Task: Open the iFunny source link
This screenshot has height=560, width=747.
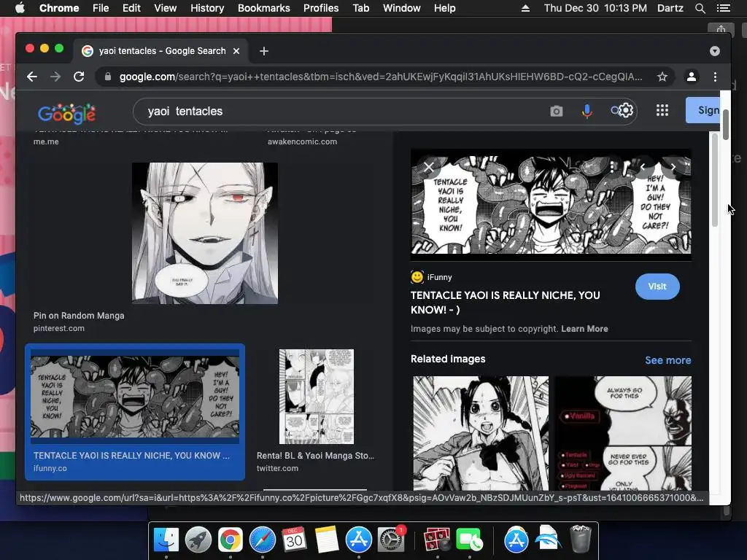Action: 432,277
